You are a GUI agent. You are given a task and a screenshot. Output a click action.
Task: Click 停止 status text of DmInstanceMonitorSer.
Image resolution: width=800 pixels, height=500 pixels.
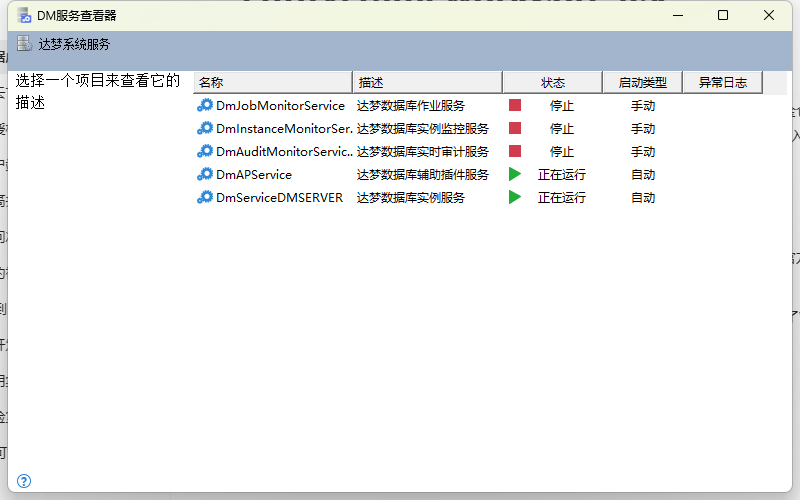point(562,129)
